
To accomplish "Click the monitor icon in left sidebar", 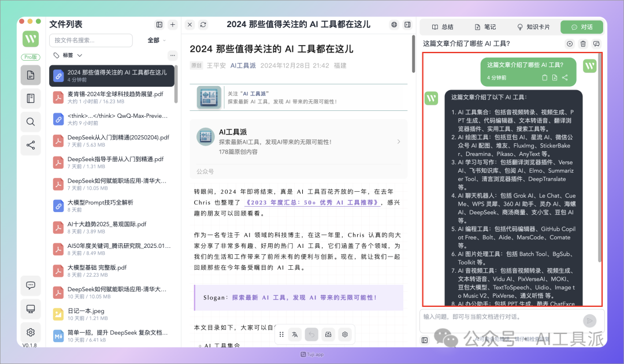I will pyautogui.click(x=31, y=309).
